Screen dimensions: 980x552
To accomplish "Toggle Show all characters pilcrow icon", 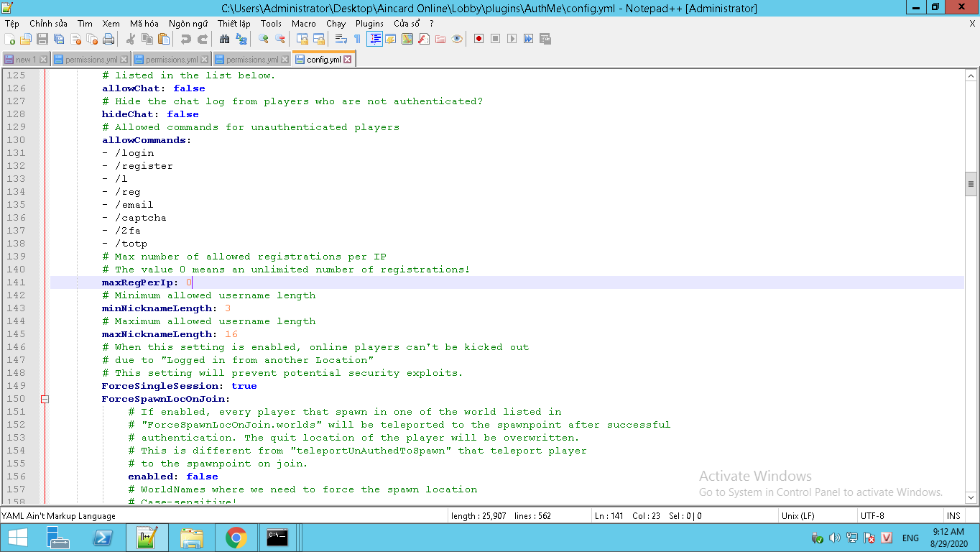I will (357, 39).
